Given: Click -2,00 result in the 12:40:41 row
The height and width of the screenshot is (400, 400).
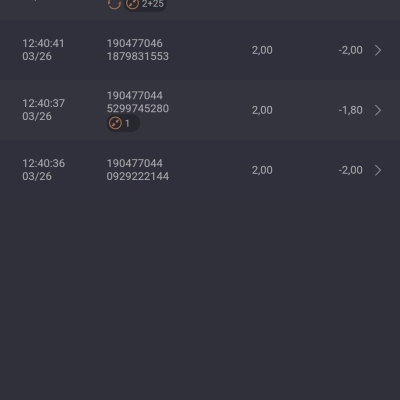Looking at the screenshot, I should click(350, 50).
